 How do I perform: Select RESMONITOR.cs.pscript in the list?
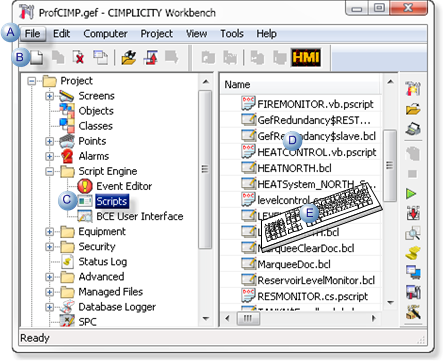coord(313,297)
